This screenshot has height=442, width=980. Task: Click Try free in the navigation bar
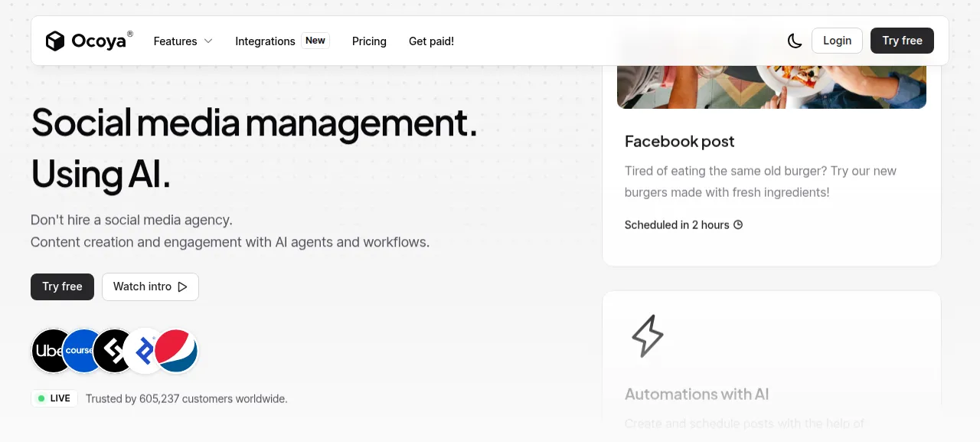coord(902,41)
